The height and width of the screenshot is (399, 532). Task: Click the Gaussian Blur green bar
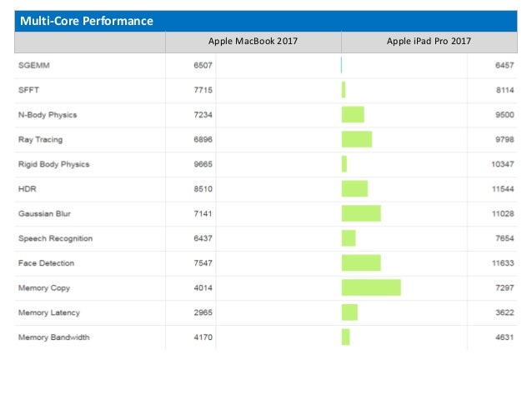tap(361, 213)
